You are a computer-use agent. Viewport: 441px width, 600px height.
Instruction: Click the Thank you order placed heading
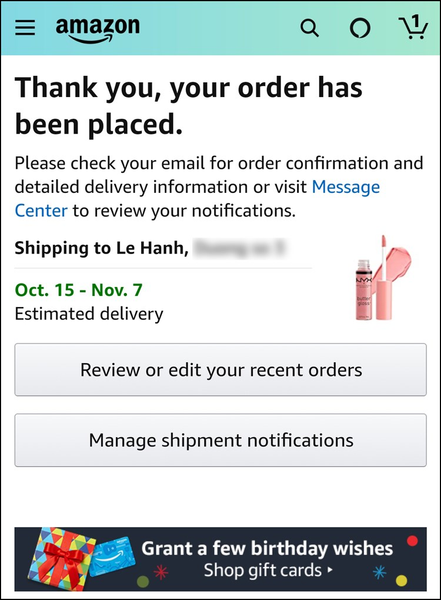[x=188, y=106]
